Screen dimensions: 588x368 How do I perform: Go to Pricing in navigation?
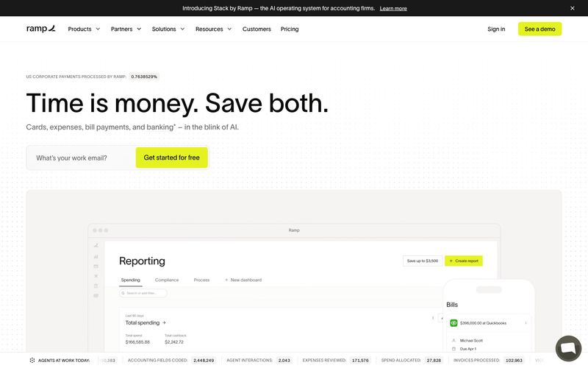290,29
